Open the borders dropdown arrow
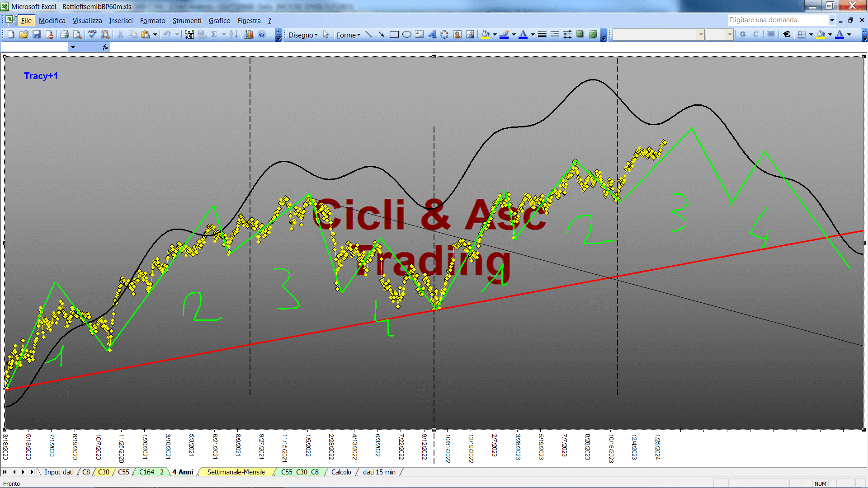Image resolution: width=868 pixels, height=488 pixels. click(x=811, y=34)
